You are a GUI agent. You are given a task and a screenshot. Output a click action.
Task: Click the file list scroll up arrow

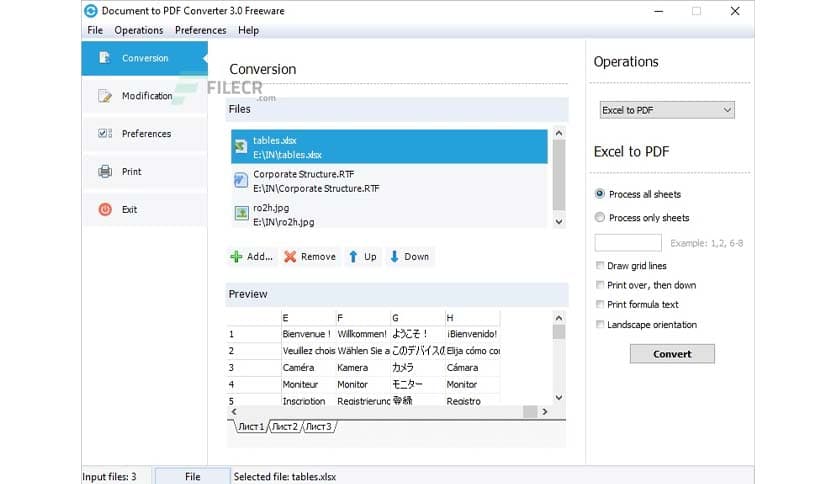point(559,133)
